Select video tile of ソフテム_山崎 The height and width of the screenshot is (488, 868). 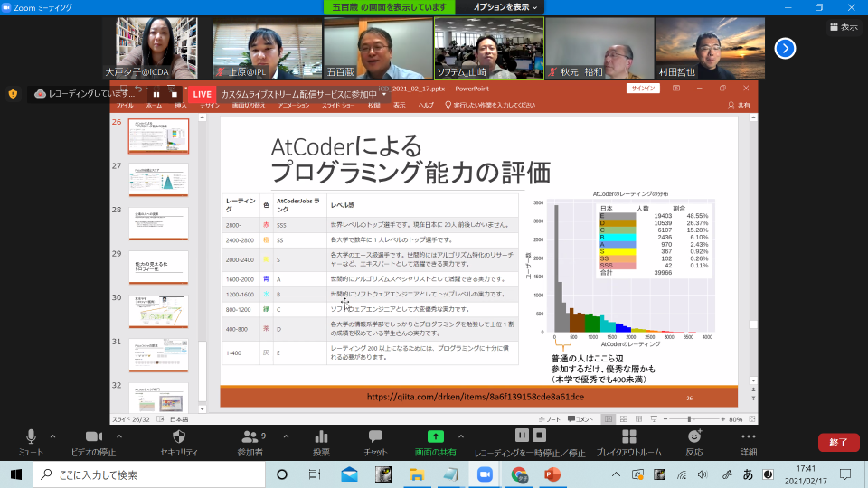[489, 48]
